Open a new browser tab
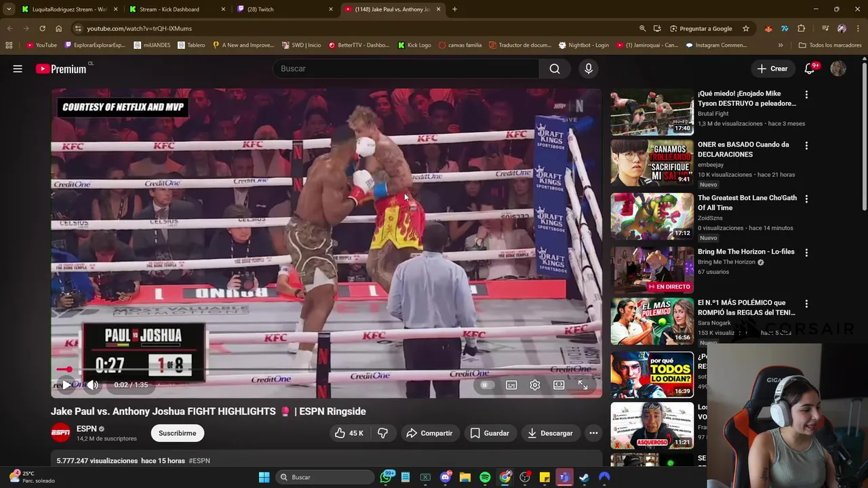Screen dimensions: 868x488 454,9
